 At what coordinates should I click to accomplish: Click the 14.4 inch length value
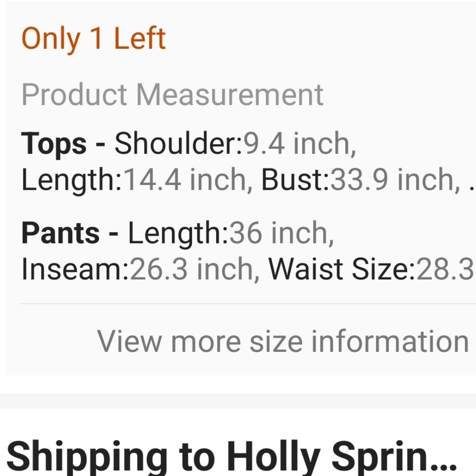[188, 180]
